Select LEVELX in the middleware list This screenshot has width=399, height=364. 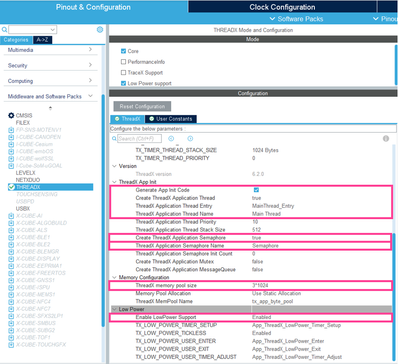pos(25,173)
